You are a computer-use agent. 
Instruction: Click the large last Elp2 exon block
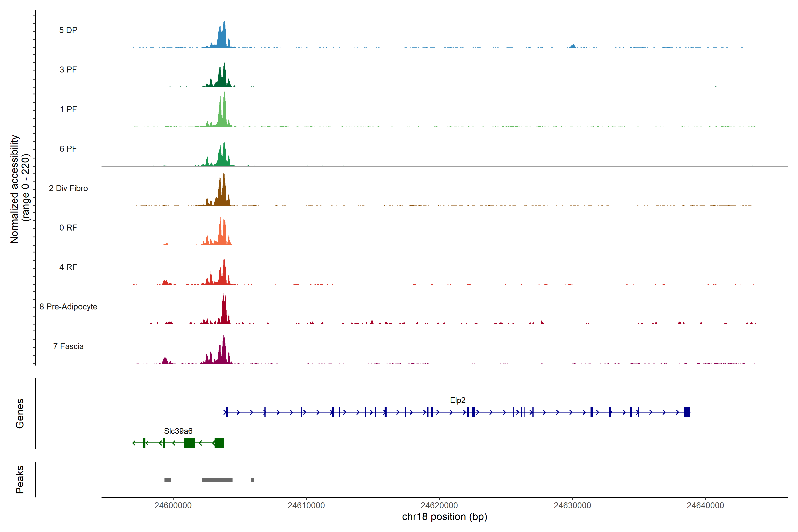click(687, 412)
